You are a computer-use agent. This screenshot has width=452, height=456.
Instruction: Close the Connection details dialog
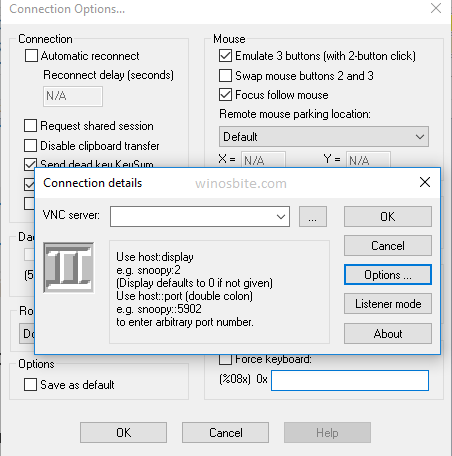(x=425, y=182)
